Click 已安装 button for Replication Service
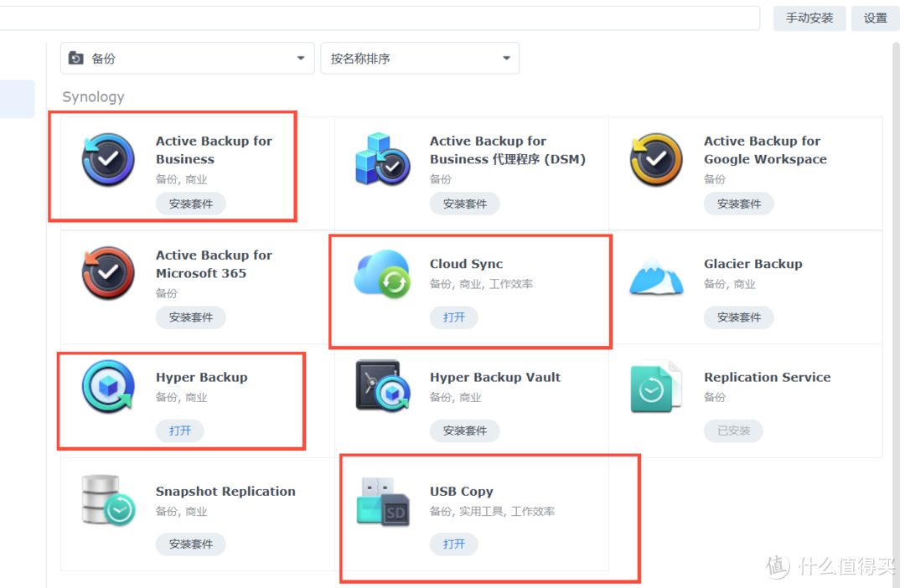The height and width of the screenshot is (588, 905). click(x=733, y=431)
